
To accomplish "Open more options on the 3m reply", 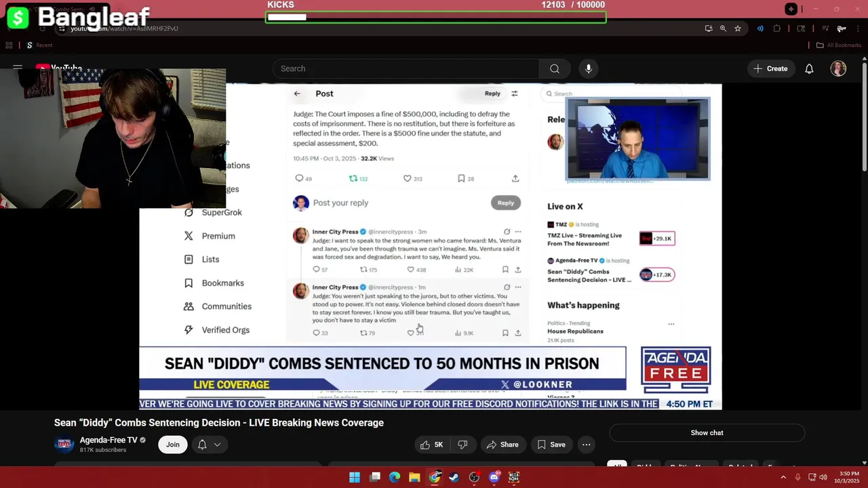I will pyautogui.click(x=518, y=232).
